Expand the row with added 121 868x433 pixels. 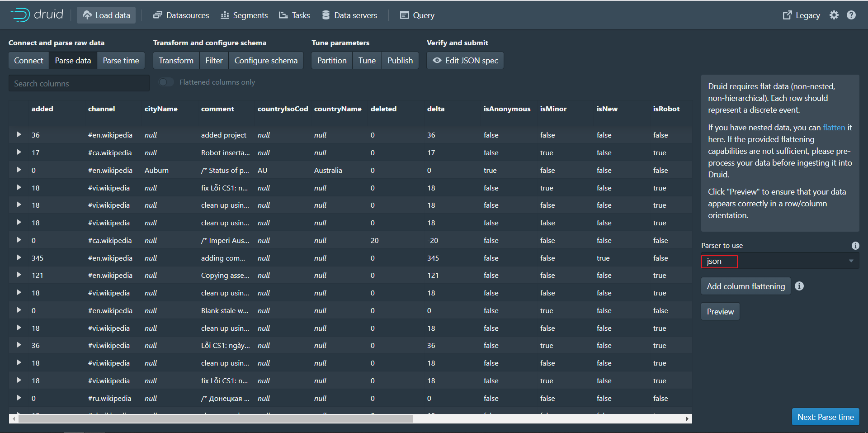point(19,275)
